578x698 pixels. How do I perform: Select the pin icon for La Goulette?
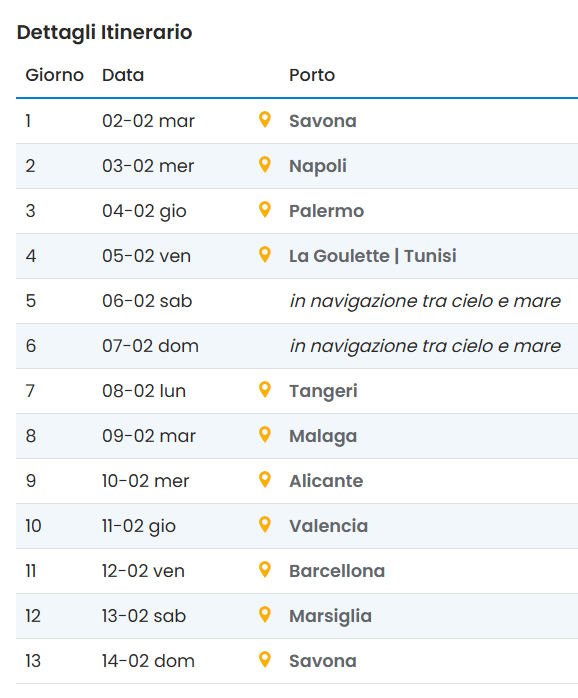coord(265,255)
